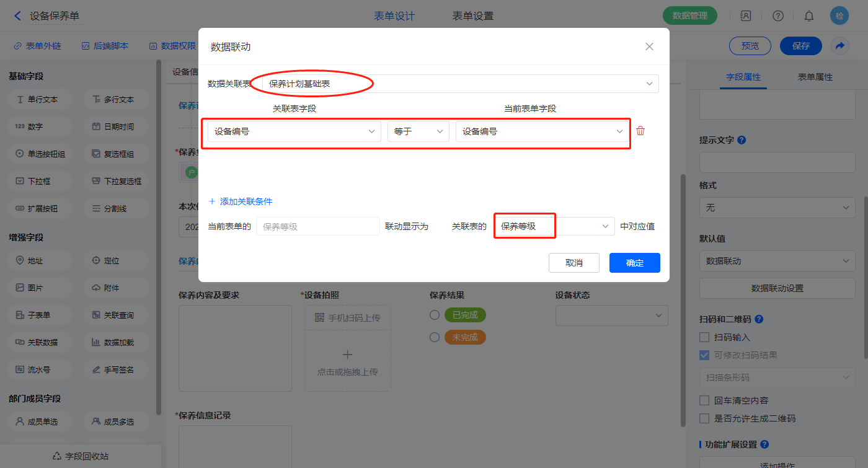The width and height of the screenshot is (868, 468).
Task: Open the 等于 operator dropdown
Action: 418,131
